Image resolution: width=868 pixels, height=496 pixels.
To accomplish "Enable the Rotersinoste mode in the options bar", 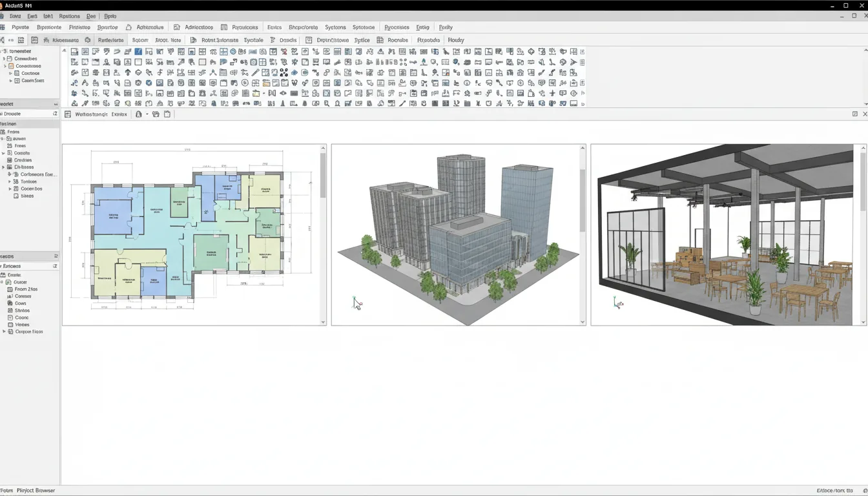I will 220,39.
